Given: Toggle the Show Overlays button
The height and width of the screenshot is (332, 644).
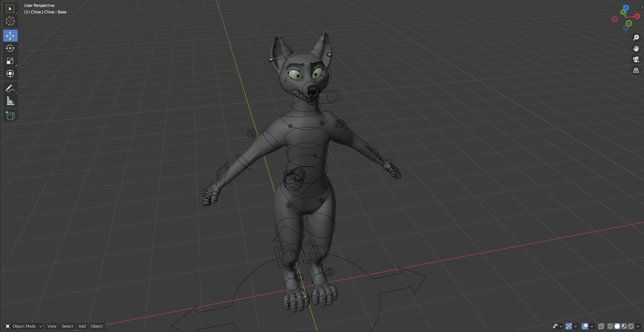Looking at the screenshot, I should pos(585,326).
